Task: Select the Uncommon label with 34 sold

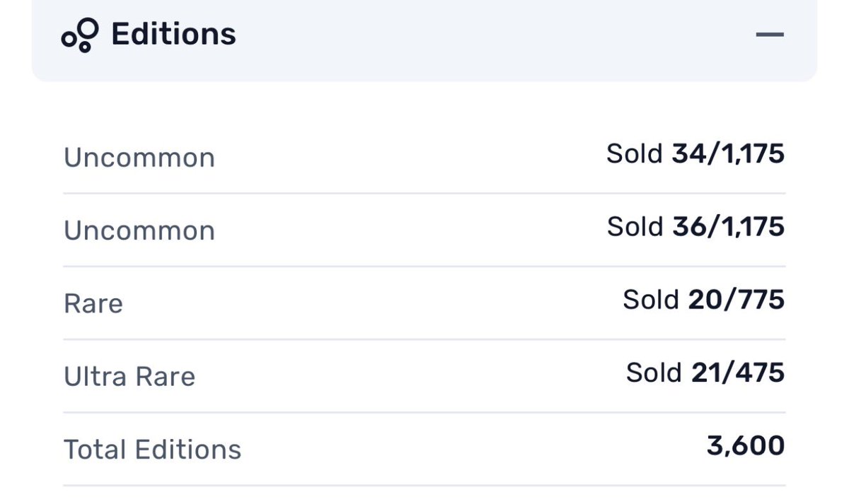Action: (x=139, y=157)
